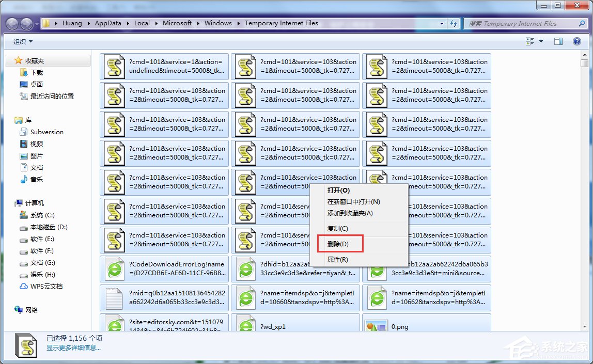Screen dimensions: 593x364
Task: Open the help question mark icon
Action: pyautogui.click(x=577, y=41)
